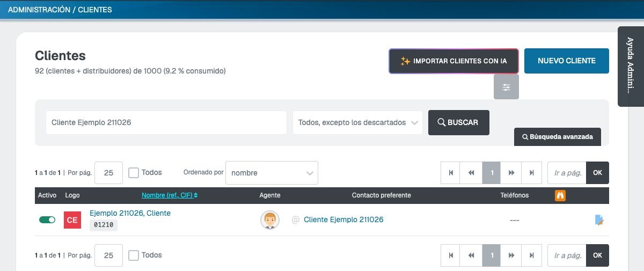Open the filter settings sliders icon

tap(506, 87)
